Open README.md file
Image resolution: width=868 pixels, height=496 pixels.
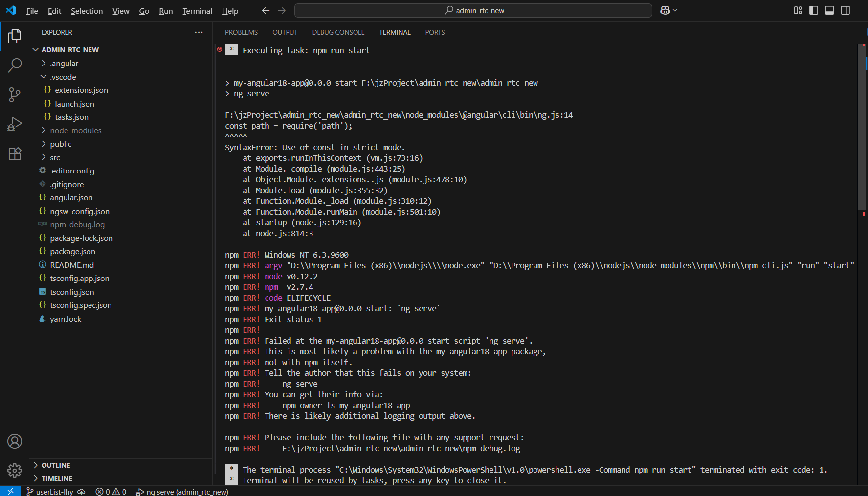click(x=121, y=265)
